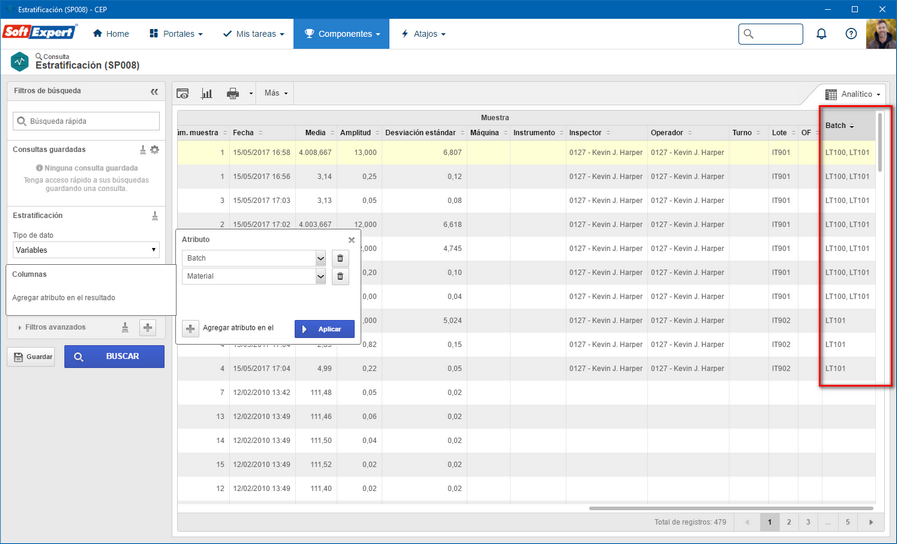
Task: Sort by the Turno column
Action: coord(749,133)
